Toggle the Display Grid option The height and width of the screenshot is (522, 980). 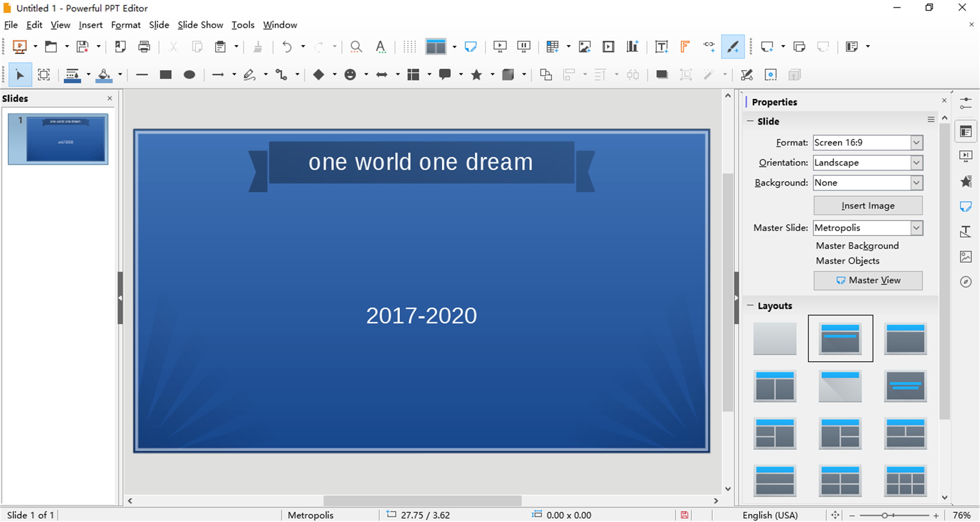(409, 46)
